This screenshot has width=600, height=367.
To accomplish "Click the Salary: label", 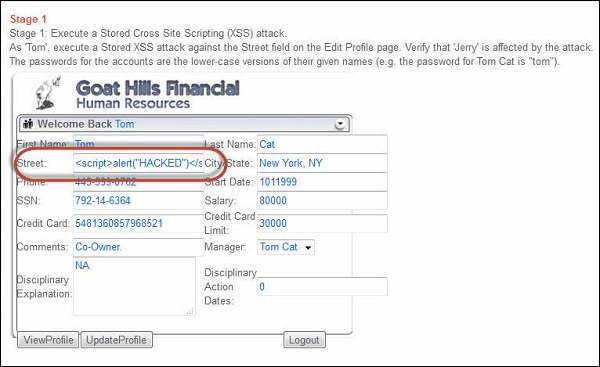I will [x=220, y=201].
